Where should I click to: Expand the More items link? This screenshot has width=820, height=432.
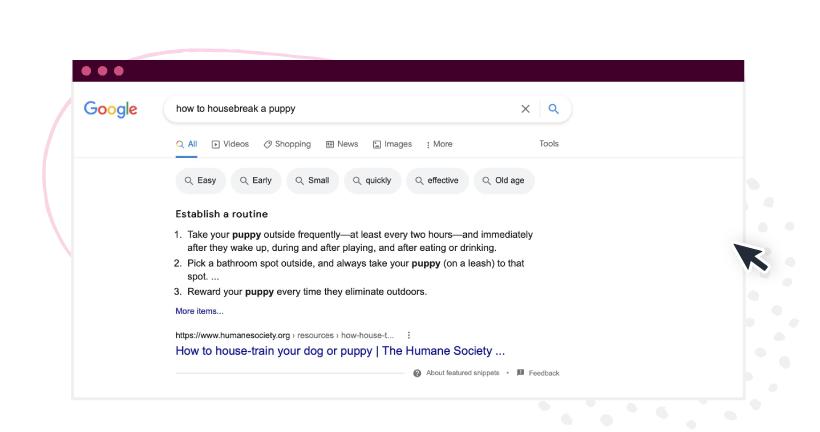199,311
